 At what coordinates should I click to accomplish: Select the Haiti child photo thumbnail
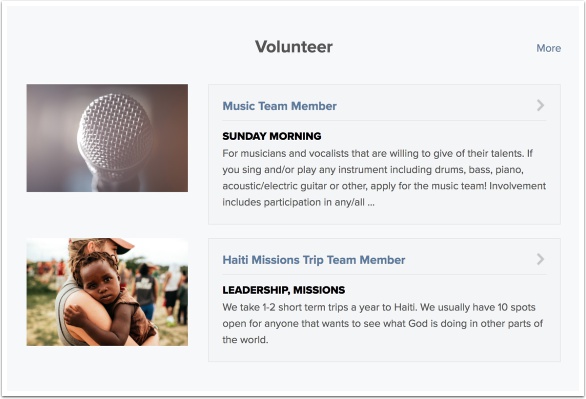(107, 292)
